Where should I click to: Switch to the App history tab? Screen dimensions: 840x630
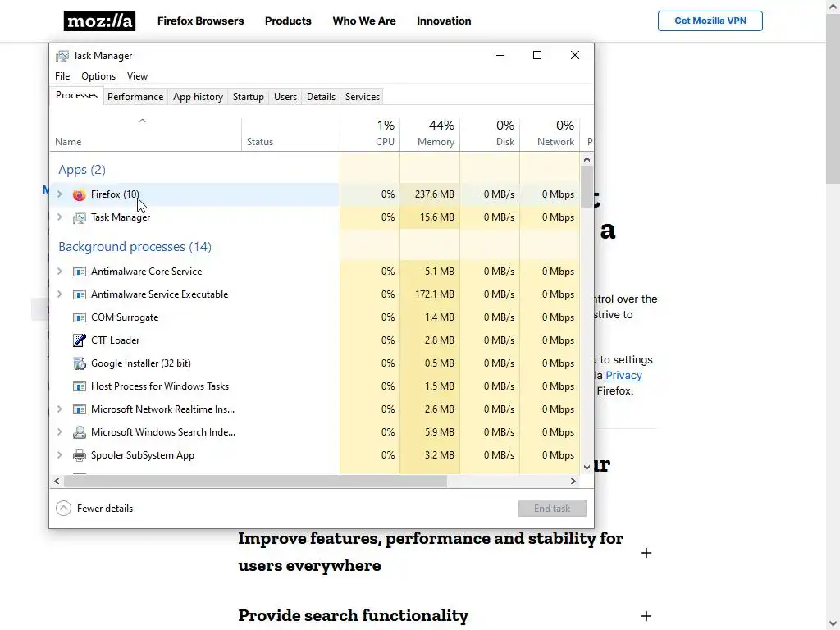click(x=198, y=97)
